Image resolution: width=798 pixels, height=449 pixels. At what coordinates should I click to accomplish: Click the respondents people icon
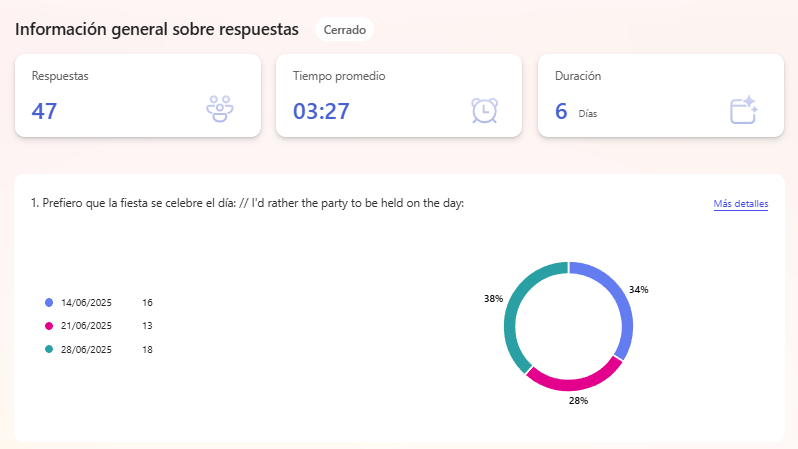point(220,108)
